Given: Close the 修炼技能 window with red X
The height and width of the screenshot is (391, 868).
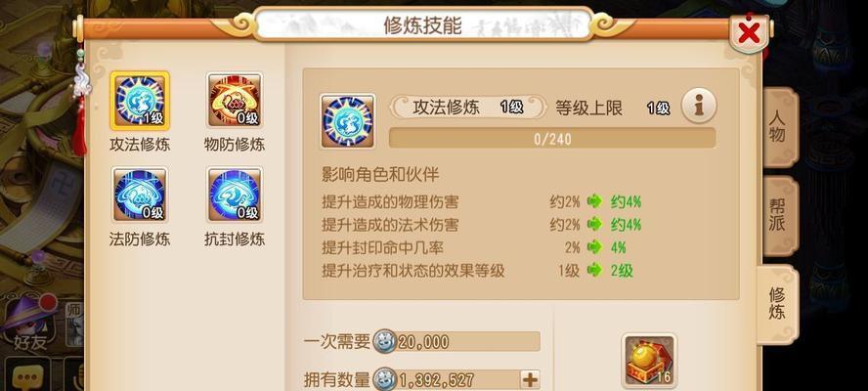Looking at the screenshot, I should [749, 34].
